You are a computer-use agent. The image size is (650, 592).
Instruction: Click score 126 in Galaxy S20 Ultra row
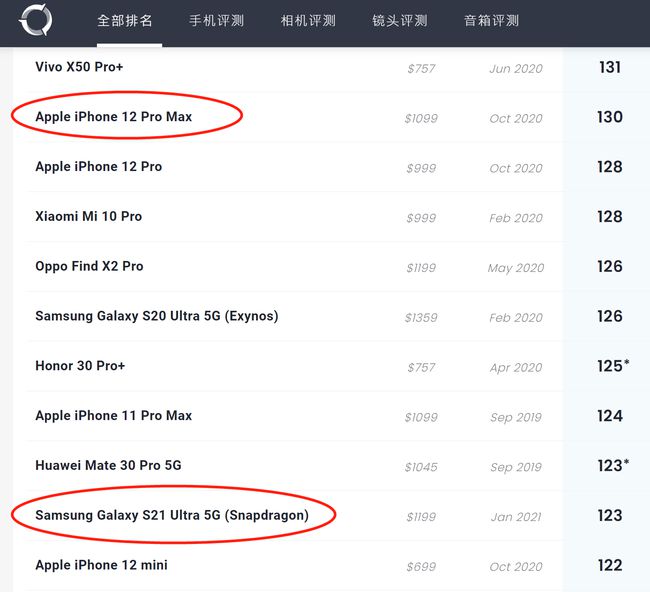coord(610,316)
